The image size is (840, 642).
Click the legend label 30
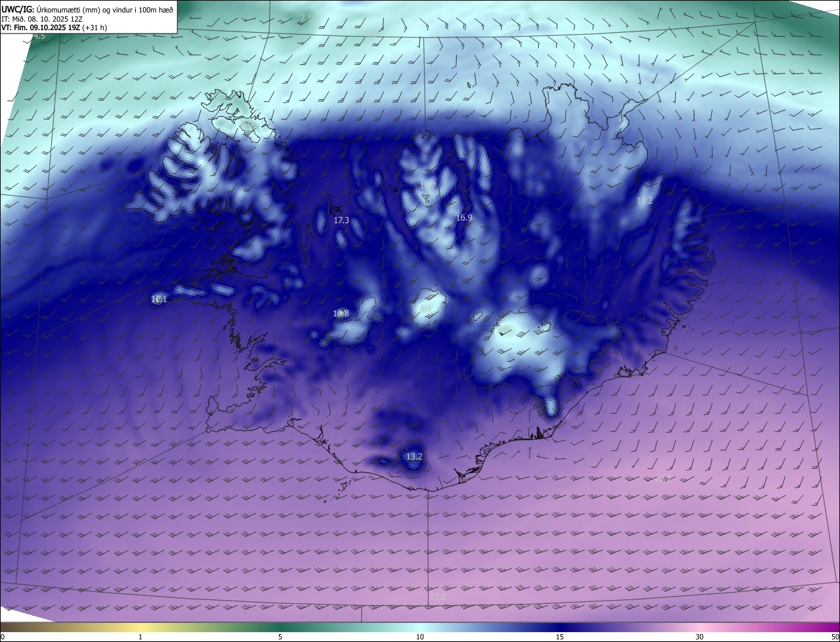(700, 637)
